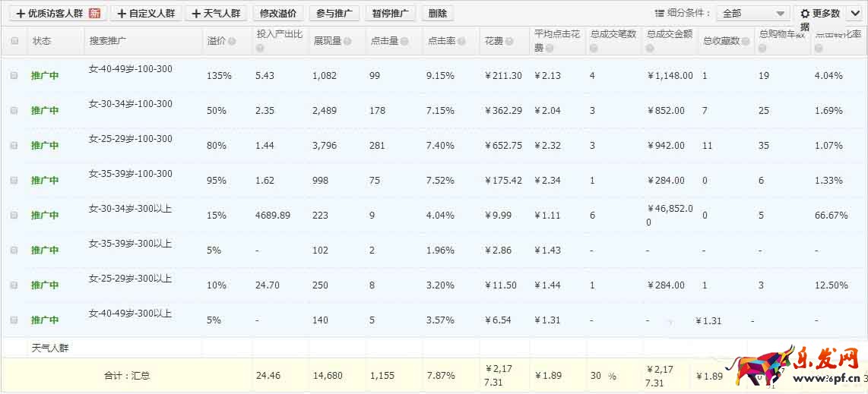
Task: Check the box for 女-25-29岁-300以上 row
Action: [x=14, y=285]
